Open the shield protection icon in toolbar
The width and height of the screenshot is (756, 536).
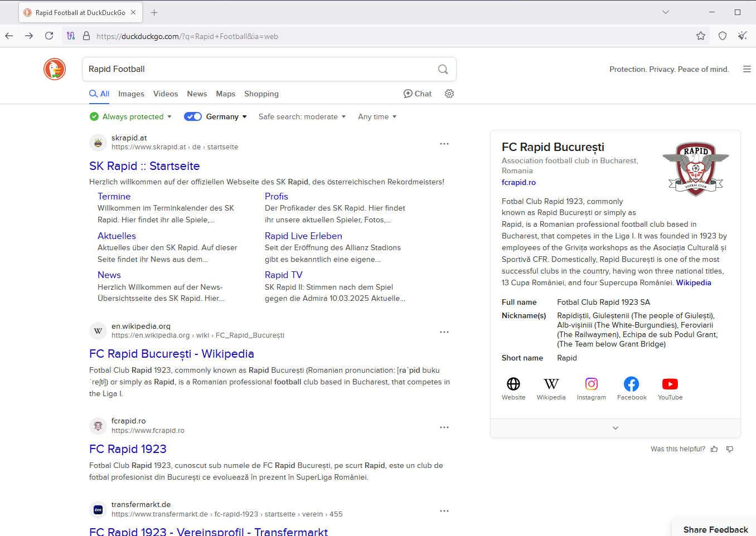pos(723,36)
